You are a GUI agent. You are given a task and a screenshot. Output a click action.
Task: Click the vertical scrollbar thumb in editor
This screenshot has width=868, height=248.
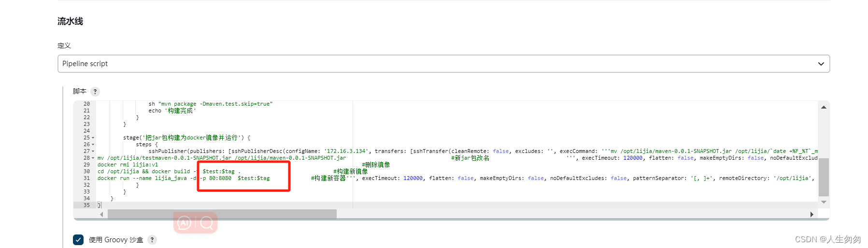[824, 177]
